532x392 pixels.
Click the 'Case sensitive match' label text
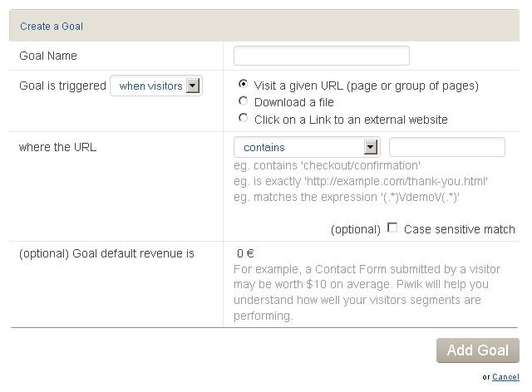point(459,229)
